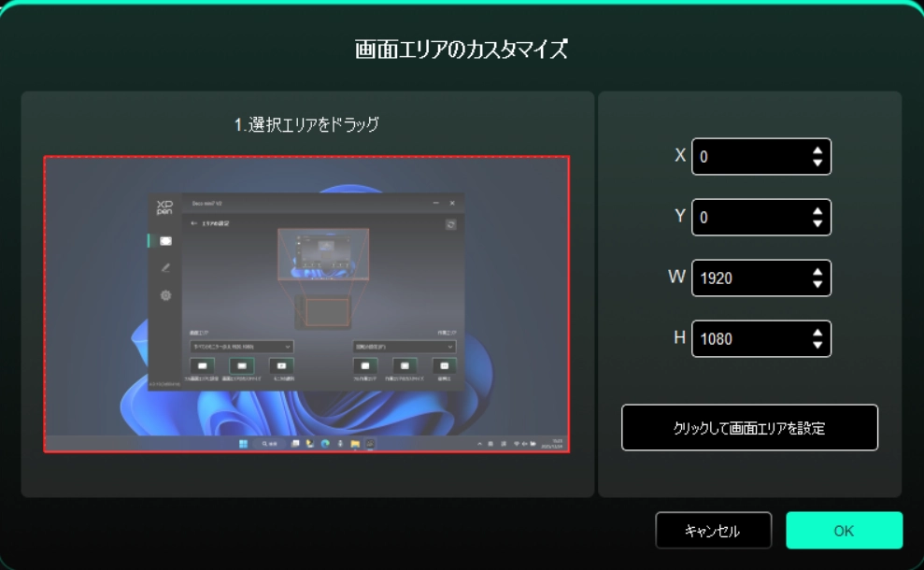Click クリックして画面エリアを設定
924x570 pixels.
747,427
